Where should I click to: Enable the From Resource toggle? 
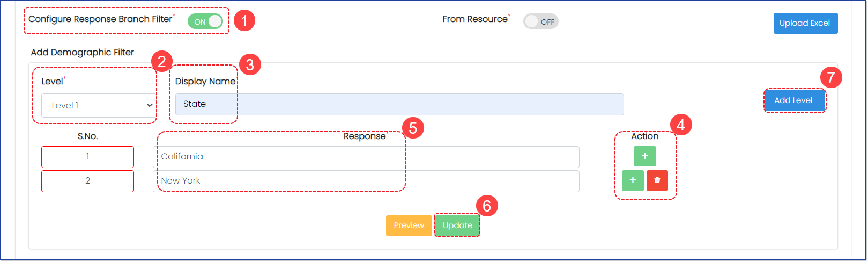pyautogui.click(x=540, y=21)
